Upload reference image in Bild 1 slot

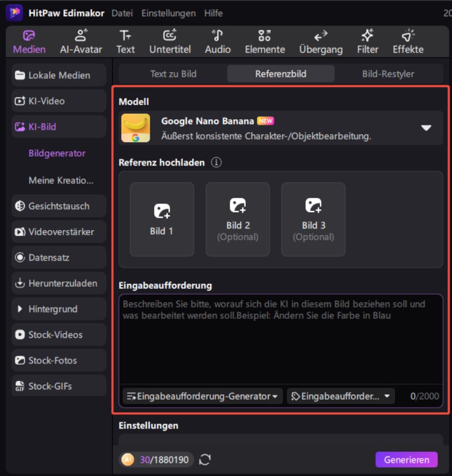162,219
